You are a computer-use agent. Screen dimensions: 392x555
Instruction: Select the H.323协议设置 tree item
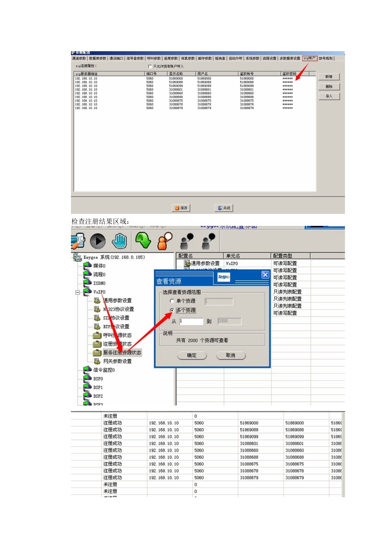pos(118,309)
